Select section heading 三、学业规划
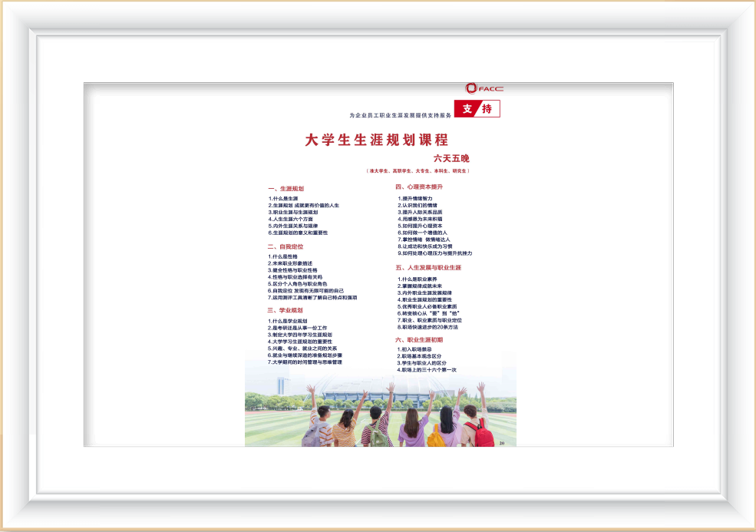This screenshot has height=532, width=756. (286, 310)
